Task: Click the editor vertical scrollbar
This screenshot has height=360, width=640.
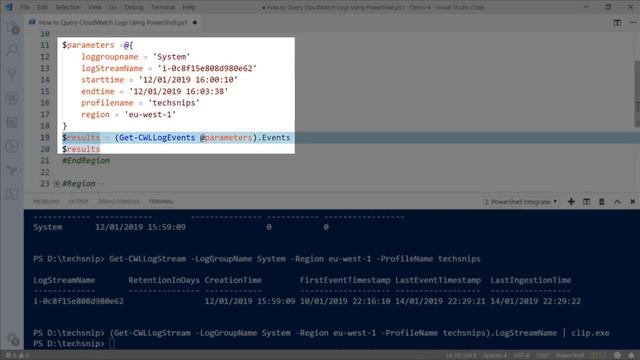Action: [637, 93]
